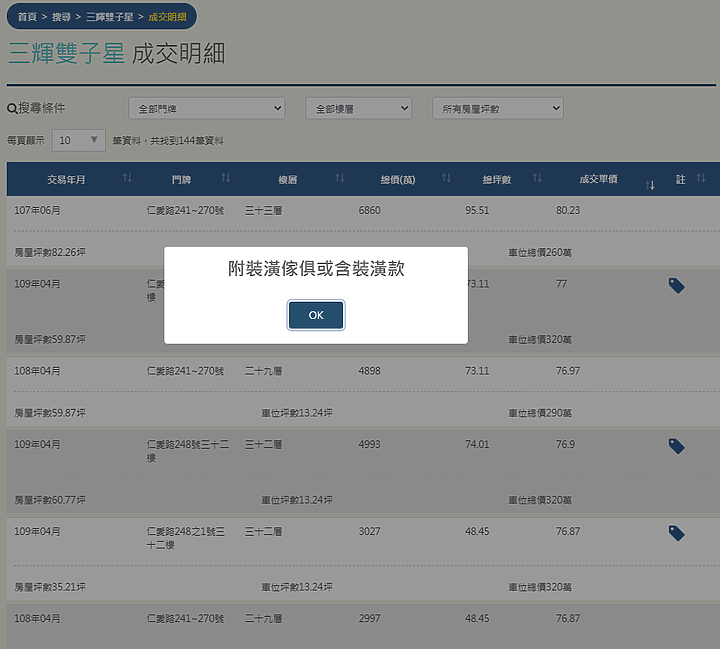The image size is (720, 649).
Task: Click 房屋坪數35.21坪 text
Action: [50, 587]
